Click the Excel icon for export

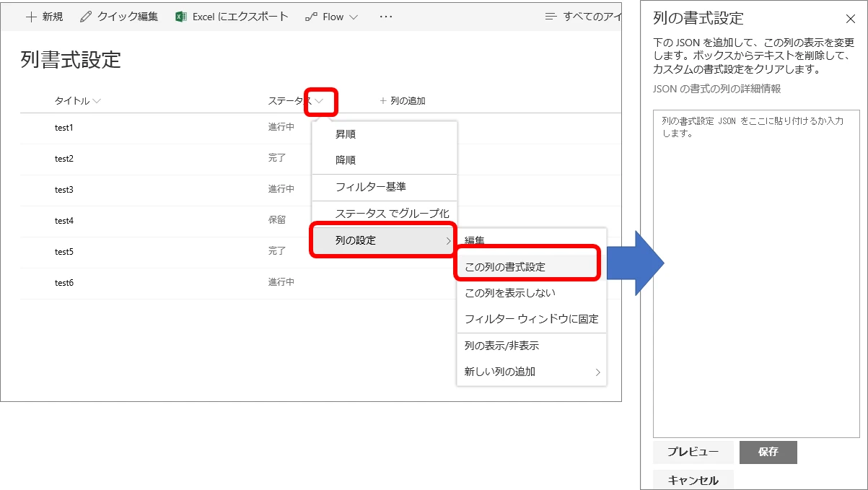tap(181, 17)
